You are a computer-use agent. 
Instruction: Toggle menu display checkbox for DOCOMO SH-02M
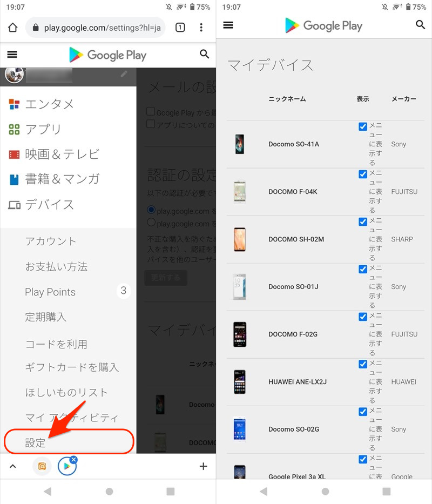tap(363, 222)
